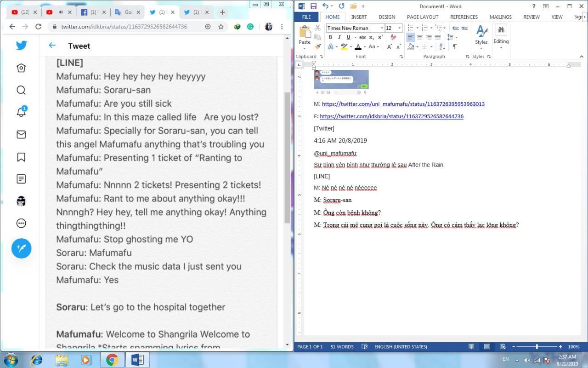Screen dimensions: 588x368
Task: Justify the paragraph text in Word
Action: point(437,37)
